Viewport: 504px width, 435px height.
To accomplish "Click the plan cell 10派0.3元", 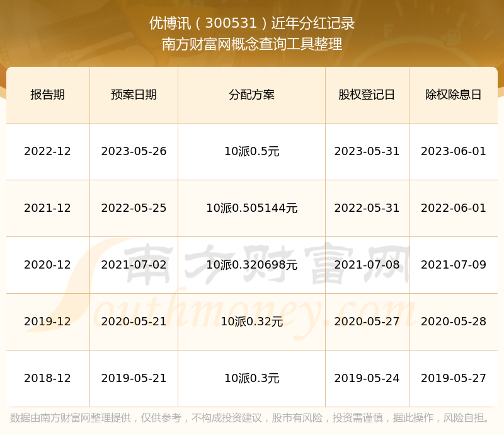I will [251, 378].
